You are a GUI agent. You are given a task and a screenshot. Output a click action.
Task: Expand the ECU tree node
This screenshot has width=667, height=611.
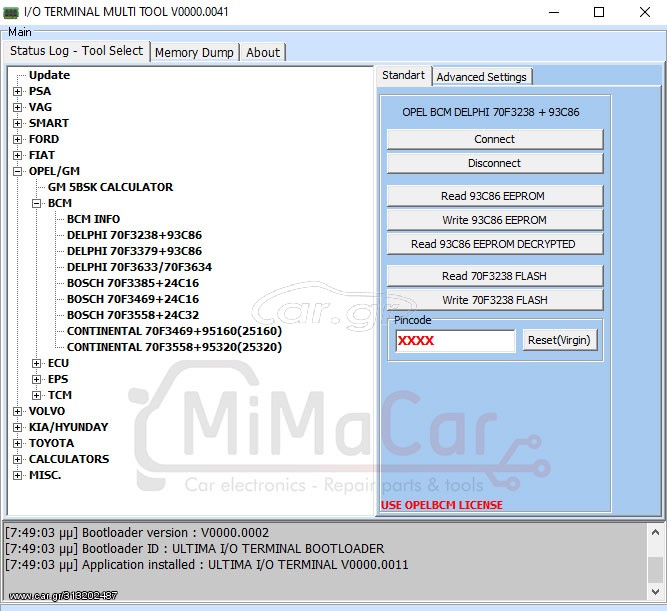(37, 363)
